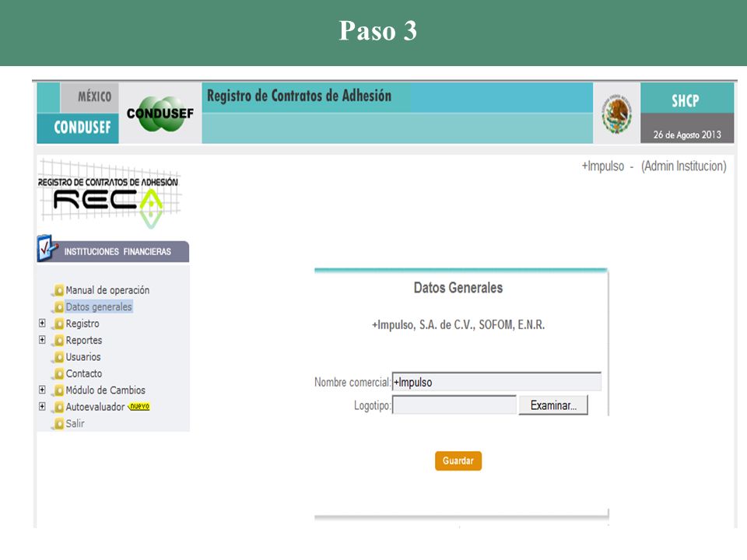
Task: Click the Salir folder icon
Action: click(x=58, y=423)
